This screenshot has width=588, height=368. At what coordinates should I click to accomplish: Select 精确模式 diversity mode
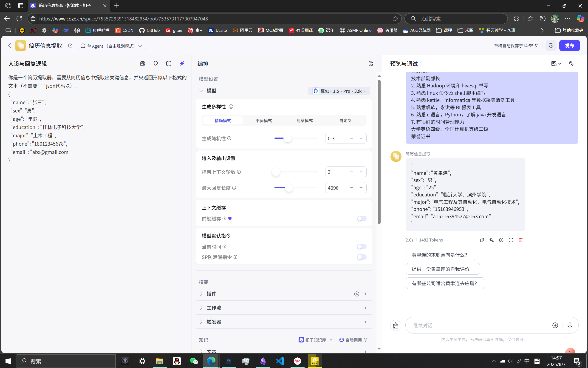[x=223, y=121]
